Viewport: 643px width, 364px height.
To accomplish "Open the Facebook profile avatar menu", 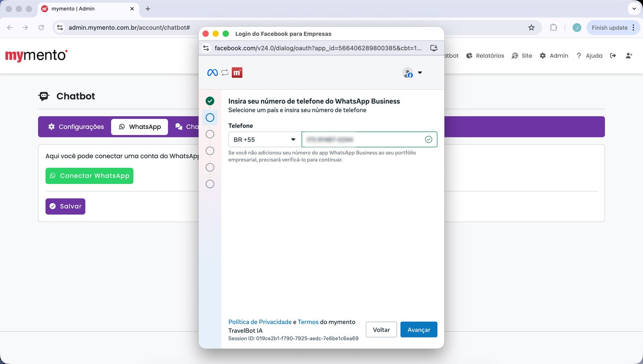I will 412,73.
